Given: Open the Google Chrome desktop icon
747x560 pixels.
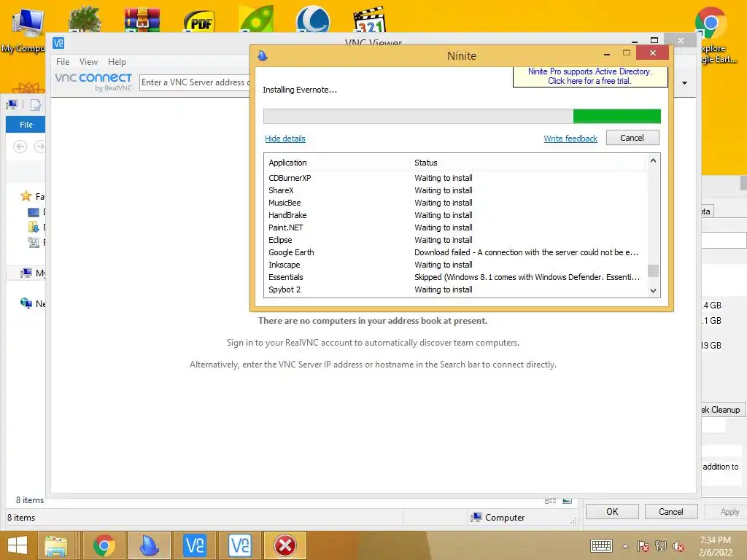Looking at the screenshot, I should pyautogui.click(x=711, y=22).
